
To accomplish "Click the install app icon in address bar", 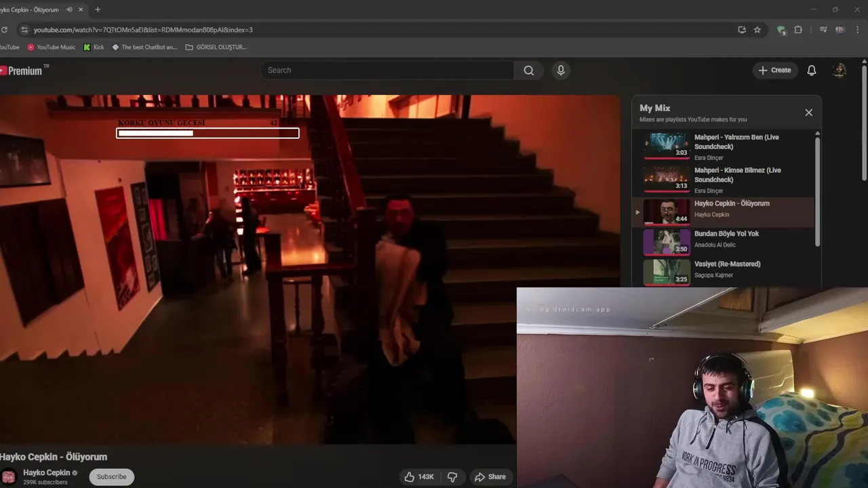I will (x=742, y=30).
